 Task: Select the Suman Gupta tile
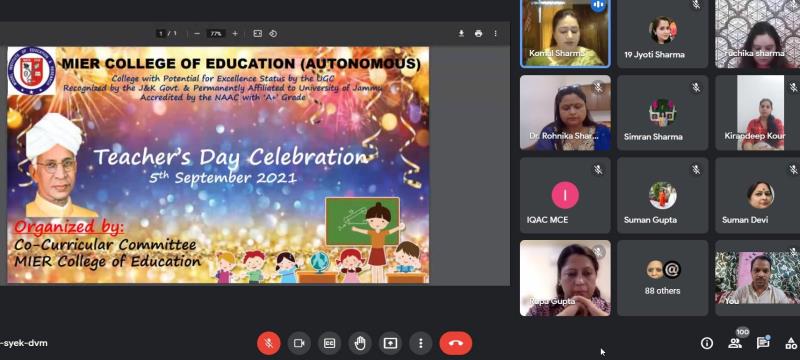point(663,195)
